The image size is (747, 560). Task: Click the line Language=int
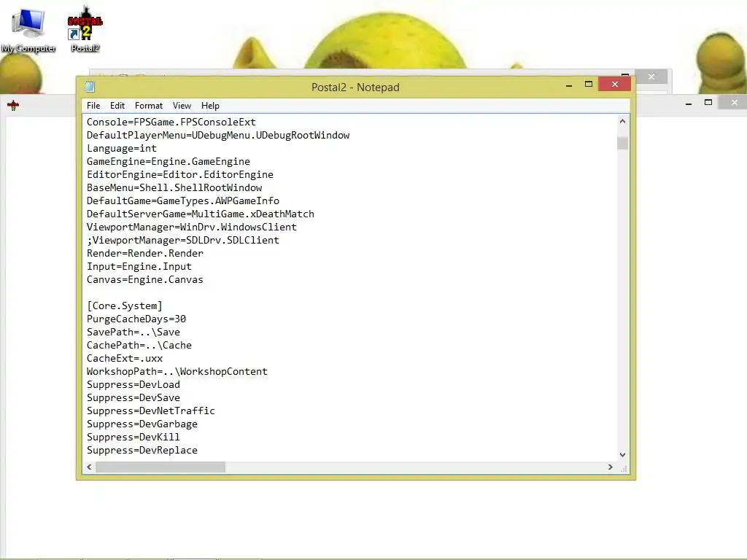(x=122, y=149)
